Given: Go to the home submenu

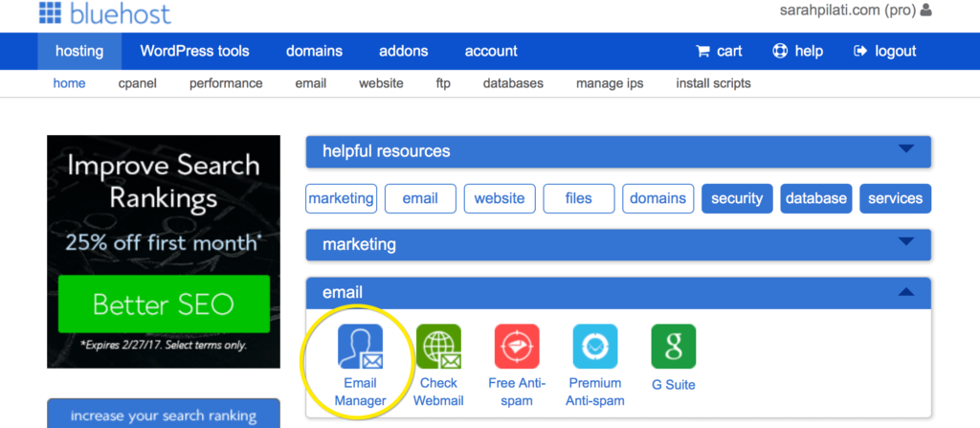Looking at the screenshot, I should pos(69,83).
